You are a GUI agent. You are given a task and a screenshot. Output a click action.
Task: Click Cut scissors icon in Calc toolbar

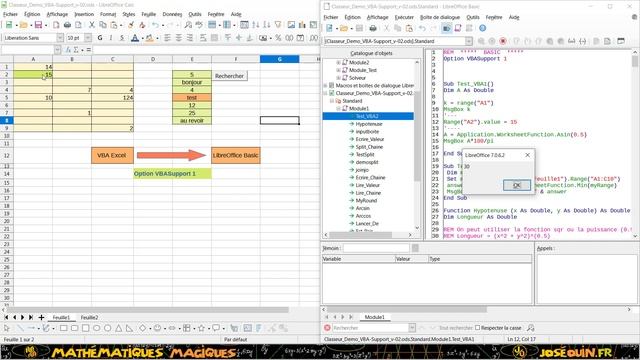(x=92, y=25)
